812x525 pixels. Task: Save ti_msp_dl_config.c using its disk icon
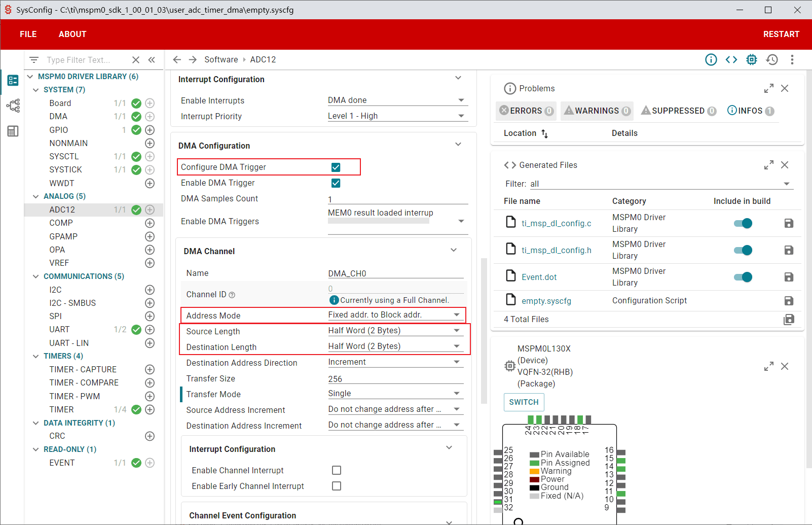pyautogui.click(x=789, y=223)
